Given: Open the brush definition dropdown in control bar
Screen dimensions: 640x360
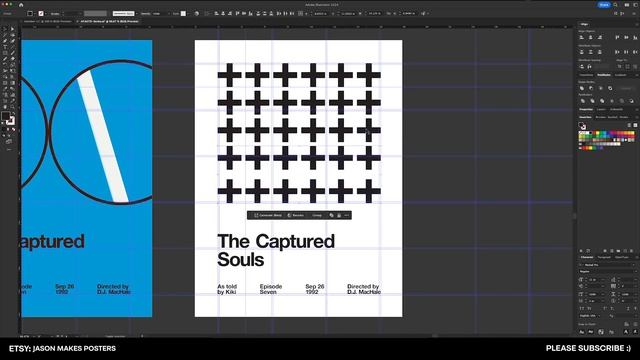Looking at the screenshot, I should 136,13.
